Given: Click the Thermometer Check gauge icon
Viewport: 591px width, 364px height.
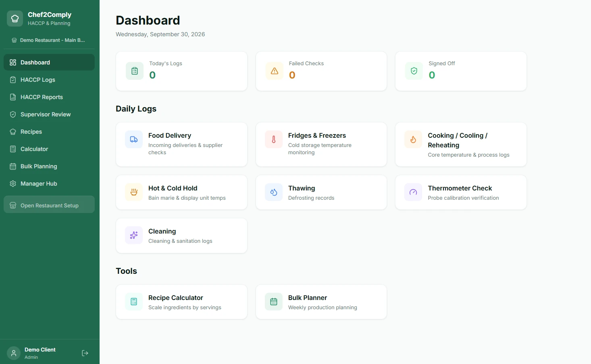Looking at the screenshot, I should (413, 192).
